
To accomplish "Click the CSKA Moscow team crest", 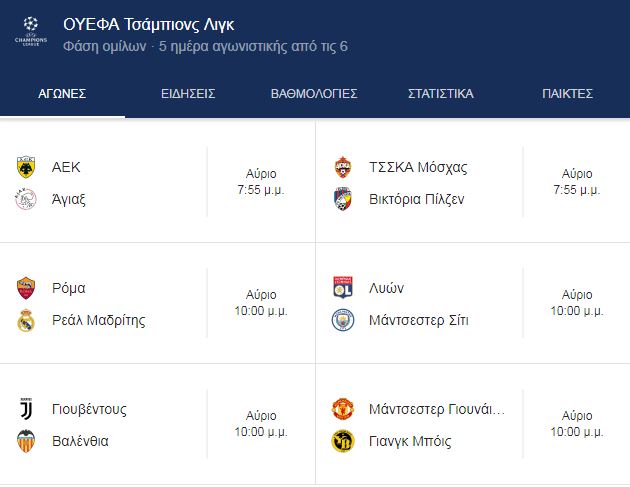I will 342,167.
